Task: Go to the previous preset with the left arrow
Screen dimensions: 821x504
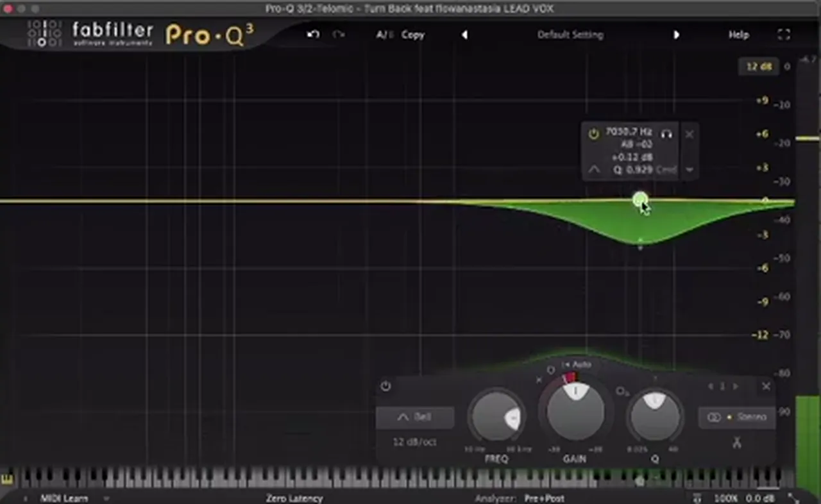Action: pos(464,35)
